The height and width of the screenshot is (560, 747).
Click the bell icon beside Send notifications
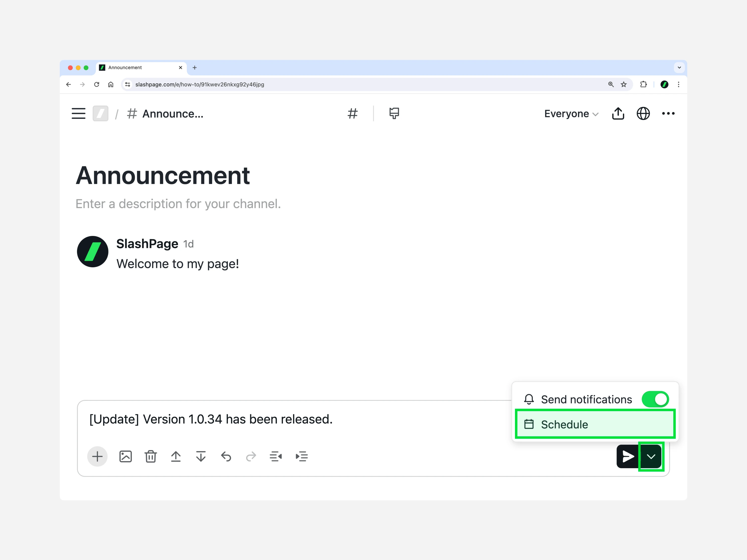point(529,399)
